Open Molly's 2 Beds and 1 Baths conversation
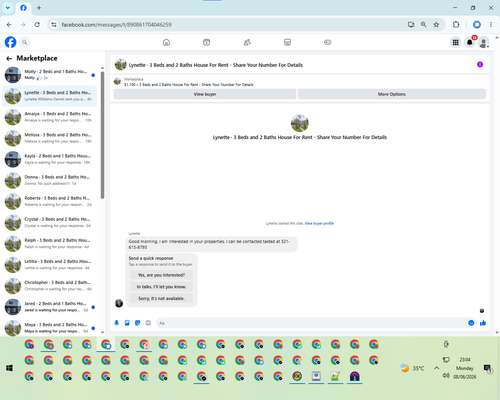The image size is (500, 400). (x=50, y=75)
